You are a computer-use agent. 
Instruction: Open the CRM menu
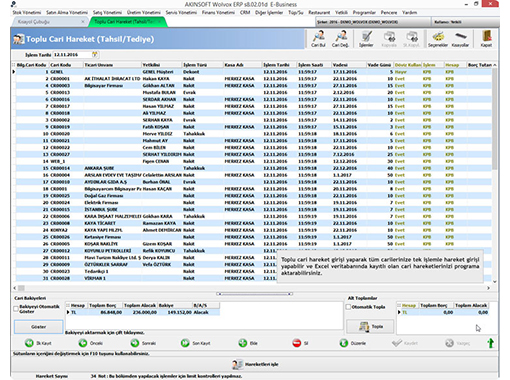[245, 12]
